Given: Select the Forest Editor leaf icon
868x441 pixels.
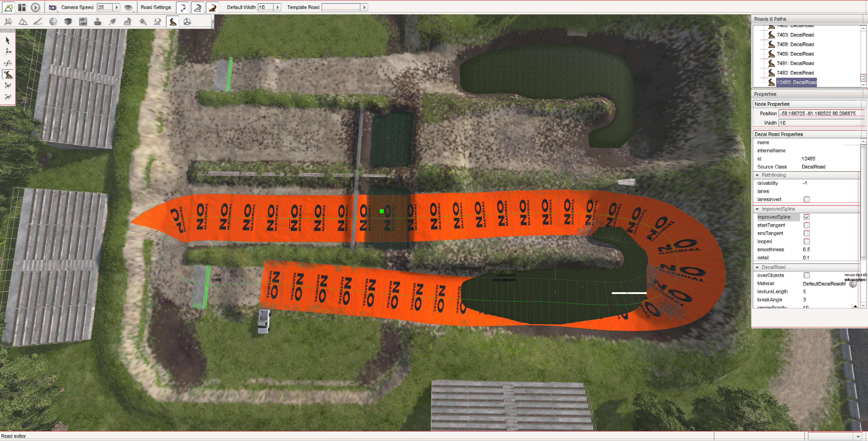Looking at the screenshot, I should tap(113, 22).
